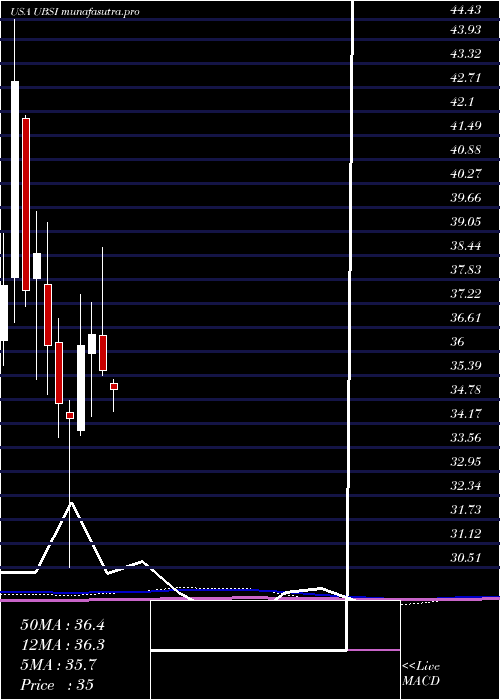This screenshot has width=500, height=700.
Task: Click the 50MA : 36.4 readout
Action: click(62, 625)
